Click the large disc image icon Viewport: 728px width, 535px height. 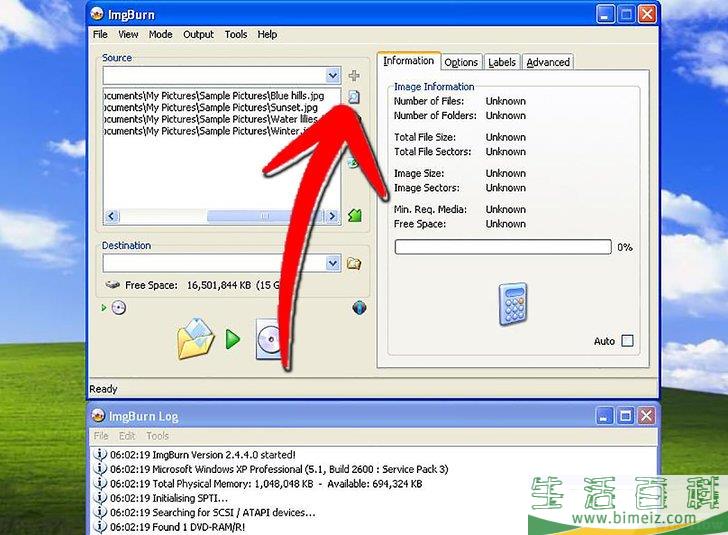tap(268, 339)
